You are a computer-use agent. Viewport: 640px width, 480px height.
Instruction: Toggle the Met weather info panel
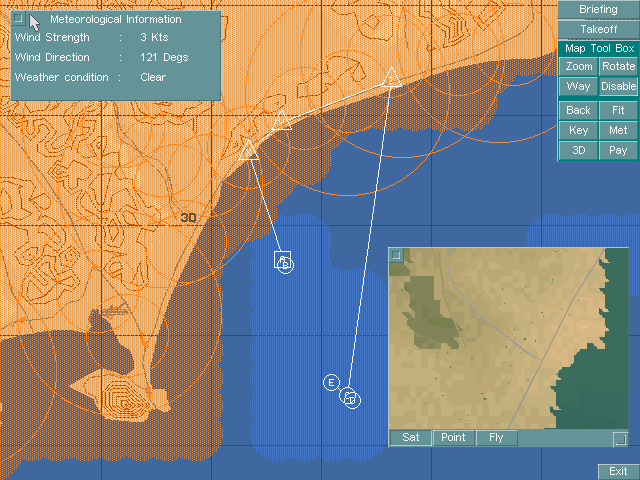618,131
